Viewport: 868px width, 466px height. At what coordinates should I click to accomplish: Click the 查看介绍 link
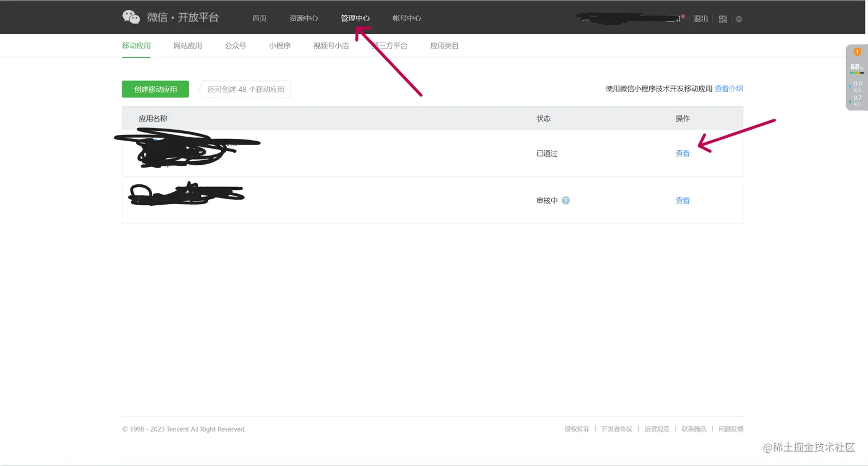point(729,88)
